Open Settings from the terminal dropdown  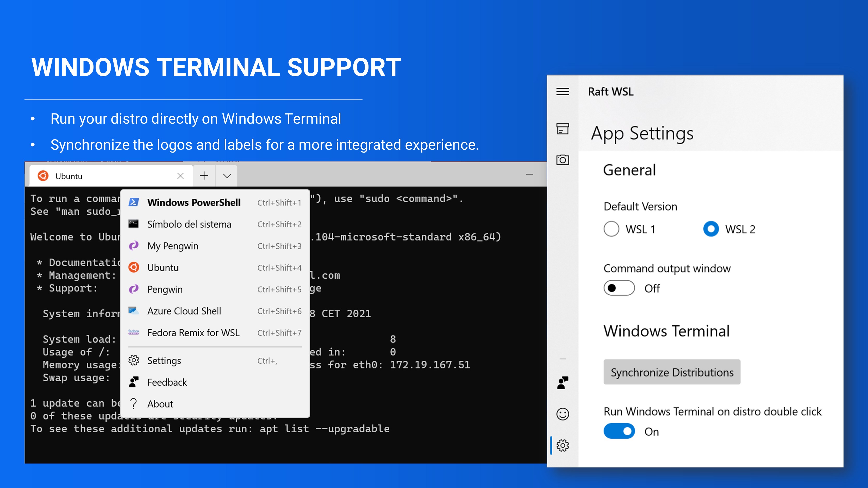pos(164,361)
